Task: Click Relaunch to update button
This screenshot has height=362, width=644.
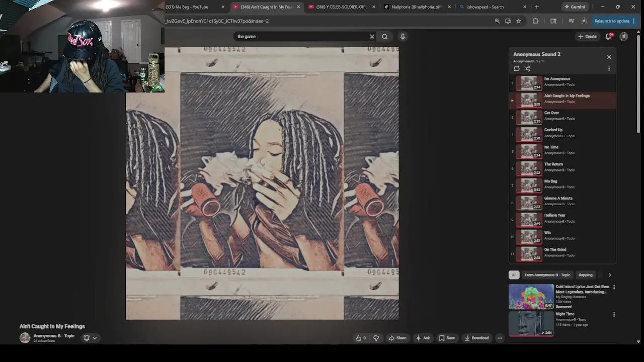Action: tap(612, 21)
